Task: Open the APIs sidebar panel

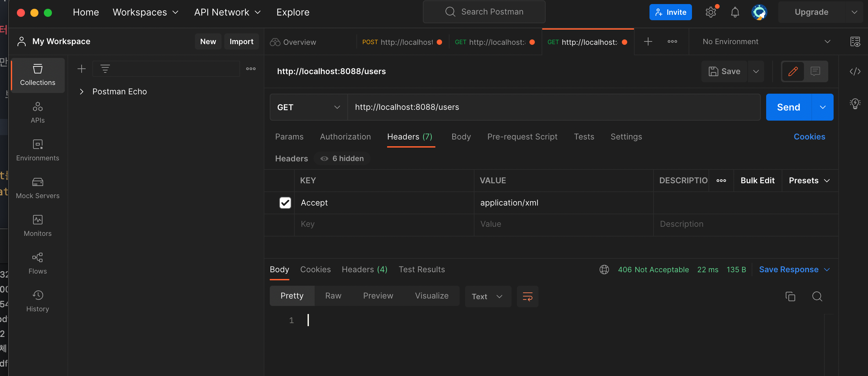Action: pos(37,113)
